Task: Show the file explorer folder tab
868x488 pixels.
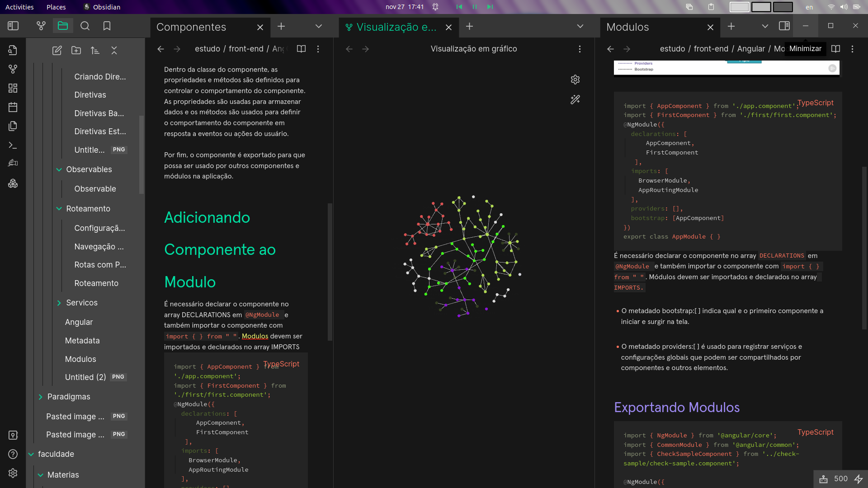Action: coord(63,26)
